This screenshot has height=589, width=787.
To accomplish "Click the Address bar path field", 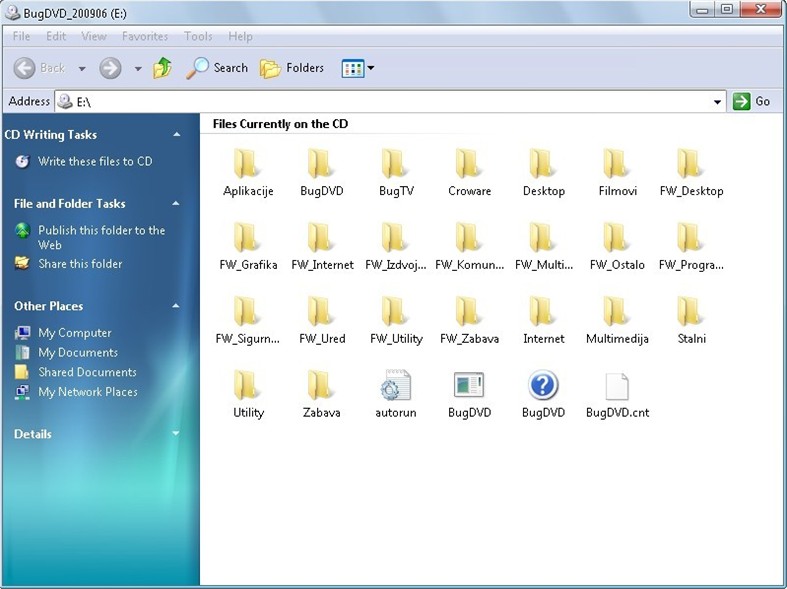I will click(390, 102).
